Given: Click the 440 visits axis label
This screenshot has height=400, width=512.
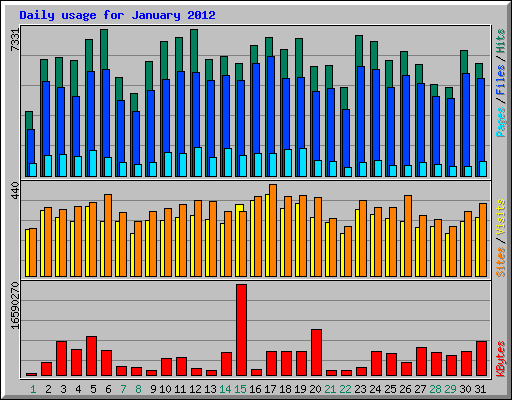Looking at the screenshot, I should coord(15,190).
